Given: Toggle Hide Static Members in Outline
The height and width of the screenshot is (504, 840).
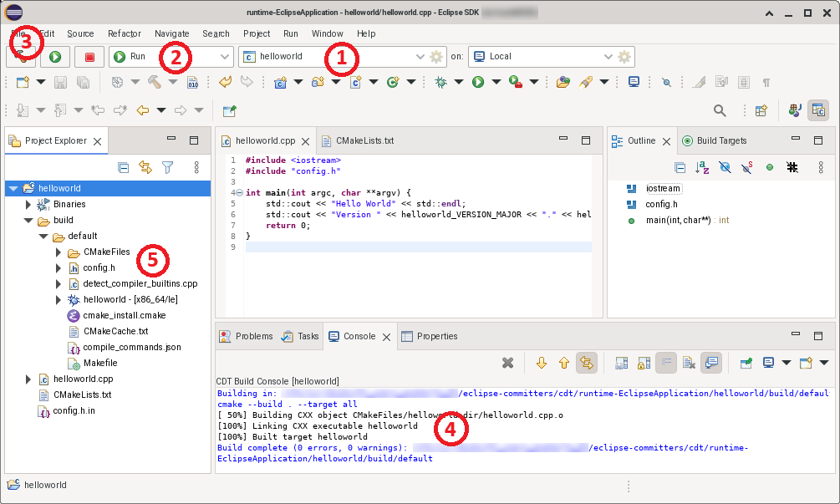Looking at the screenshot, I should 746,168.
